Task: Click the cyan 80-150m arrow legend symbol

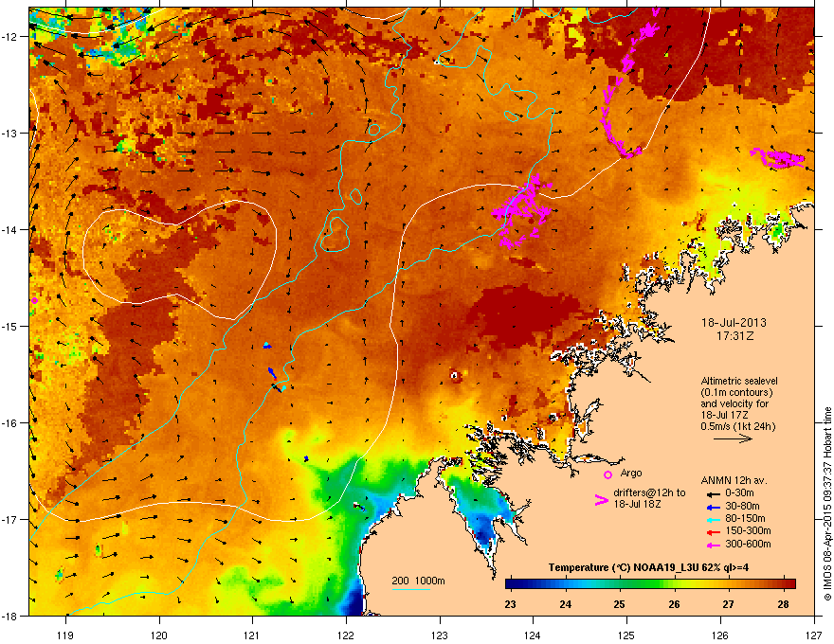Action: [x=713, y=519]
